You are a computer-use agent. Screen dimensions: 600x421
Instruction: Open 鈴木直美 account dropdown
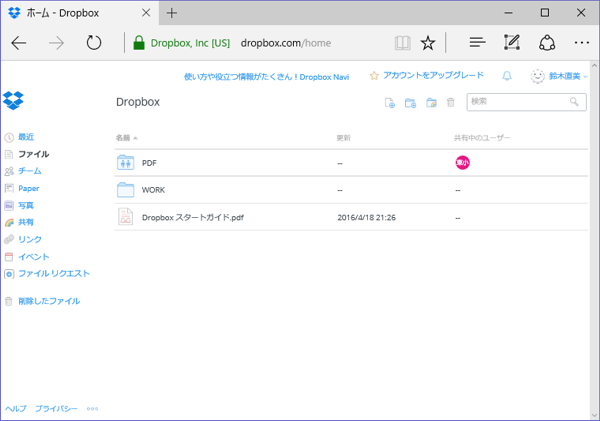tap(567, 76)
